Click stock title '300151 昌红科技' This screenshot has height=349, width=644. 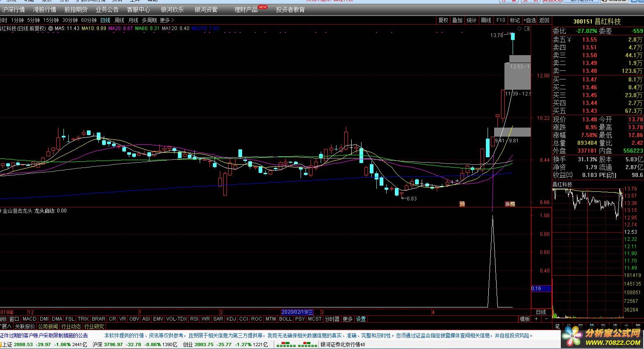pyautogui.click(x=597, y=21)
